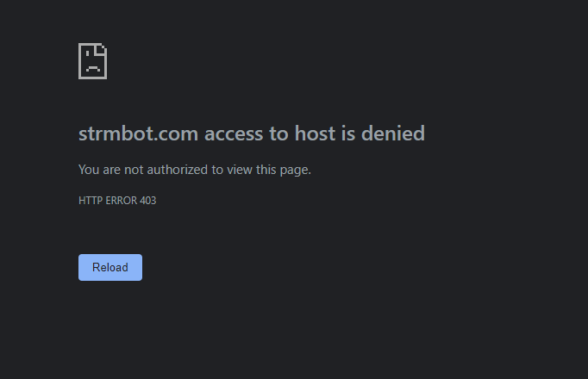
Task: Click the word 'host' in the heading
Action: click(316, 134)
